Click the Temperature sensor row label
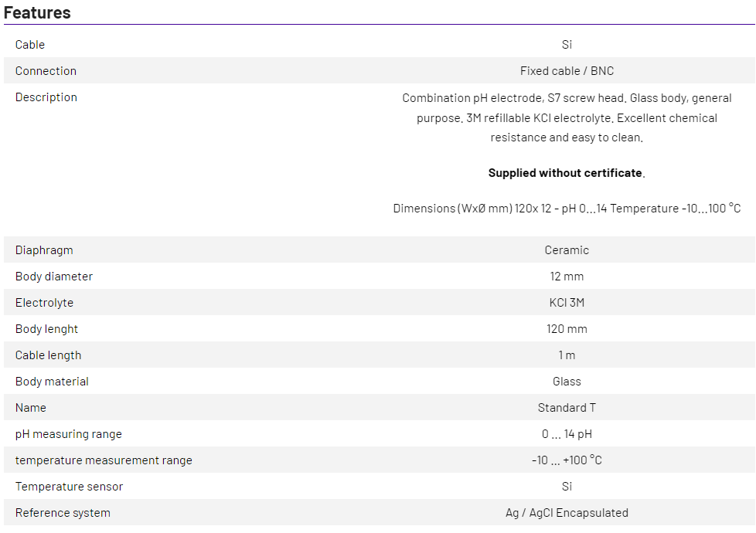Viewport: 756px width, 533px height. click(x=69, y=487)
